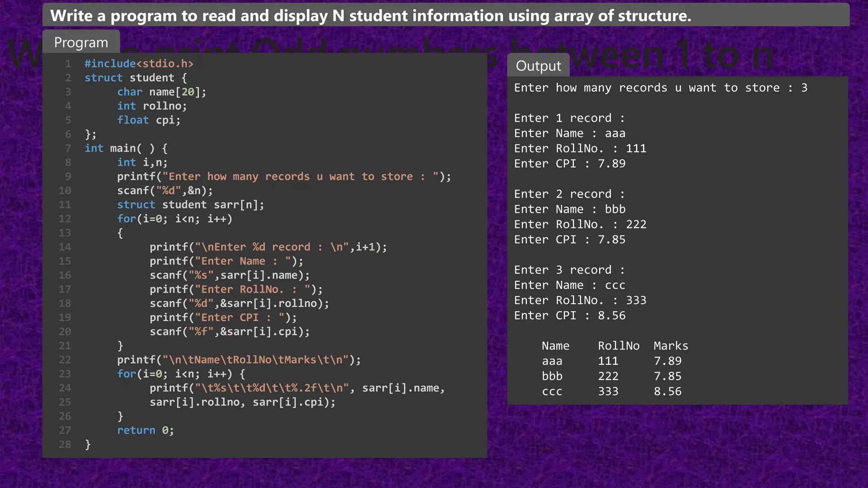Click the second for loop on line 23

(x=181, y=374)
